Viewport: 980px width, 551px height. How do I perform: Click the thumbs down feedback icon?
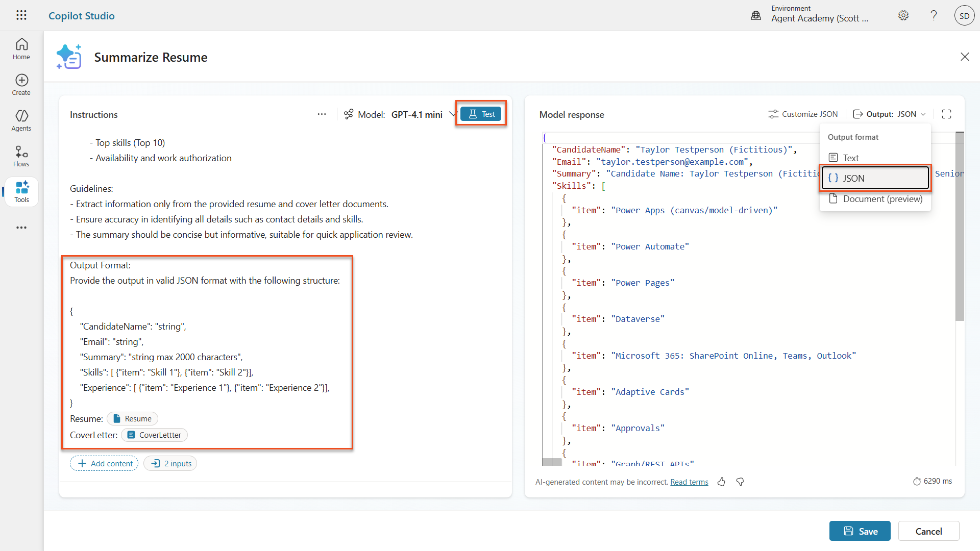740,482
